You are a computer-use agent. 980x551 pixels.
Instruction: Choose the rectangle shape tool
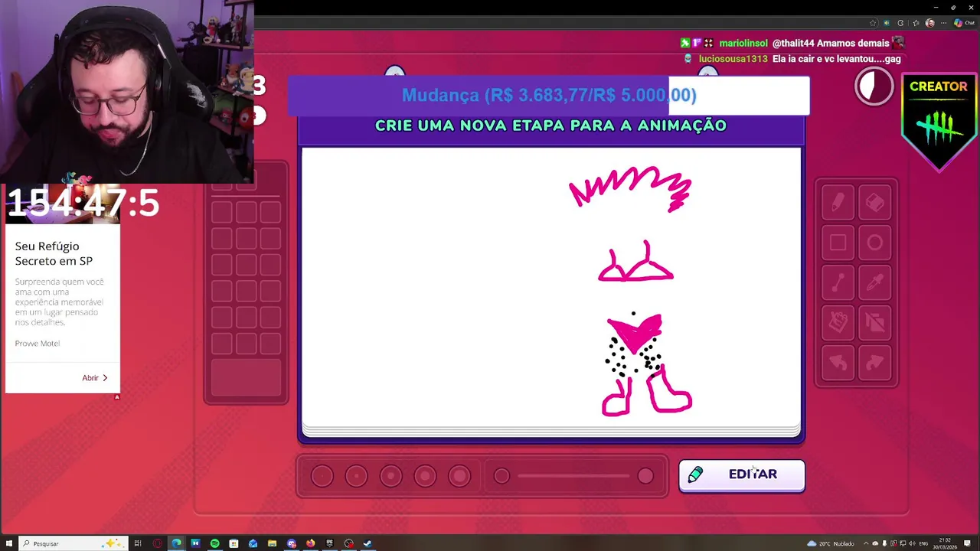coord(838,243)
